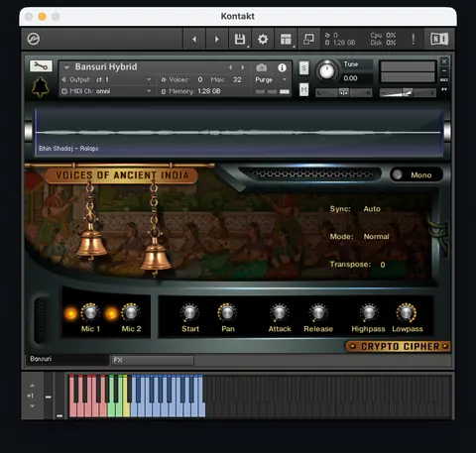Switch to the FX tab
The image size is (476, 453).
[x=153, y=360]
